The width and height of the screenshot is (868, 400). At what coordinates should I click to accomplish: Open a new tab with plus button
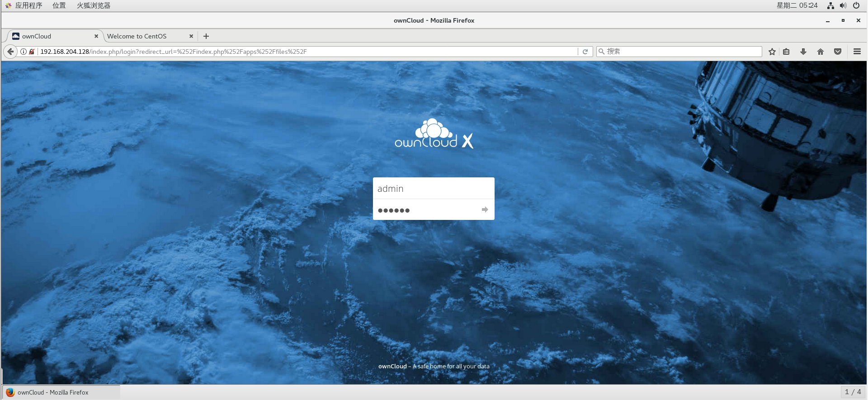point(206,36)
